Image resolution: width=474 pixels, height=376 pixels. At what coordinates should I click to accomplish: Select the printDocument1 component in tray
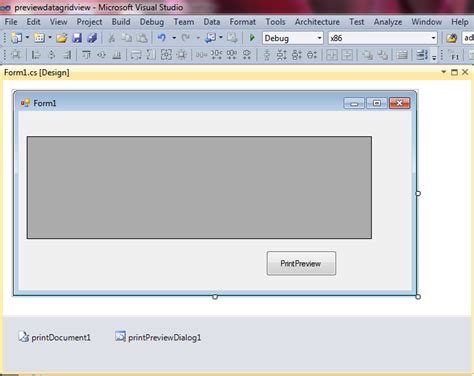point(54,337)
